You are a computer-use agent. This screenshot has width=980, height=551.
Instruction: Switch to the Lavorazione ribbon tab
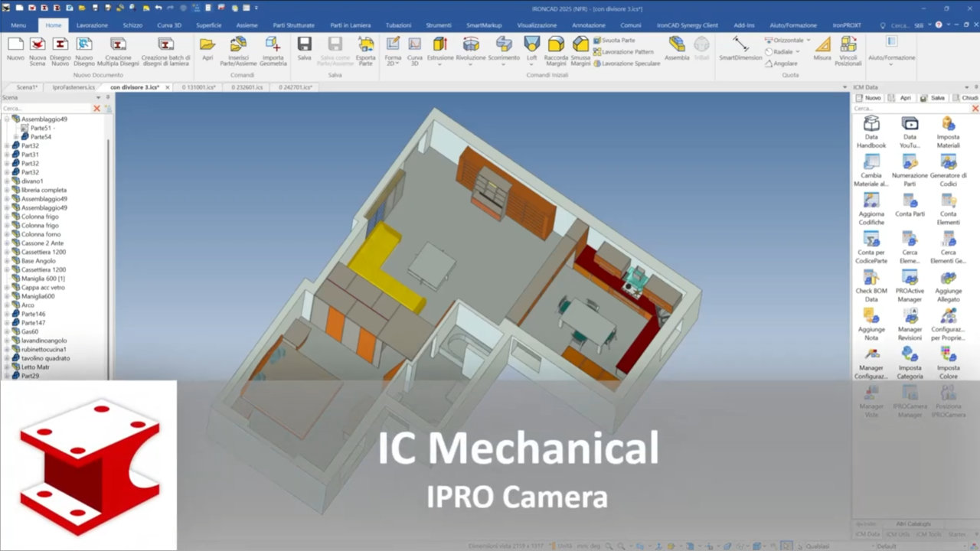[x=92, y=25]
